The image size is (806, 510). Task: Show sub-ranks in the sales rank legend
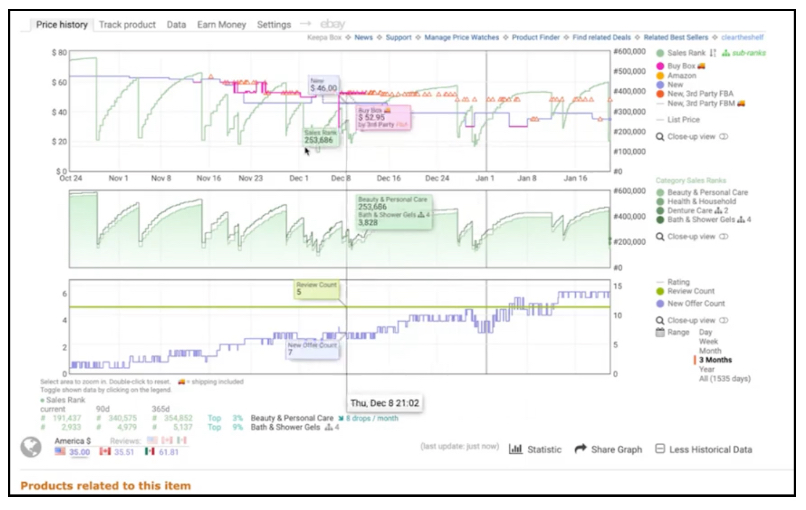pyautogui.click(x=744, y=53)
